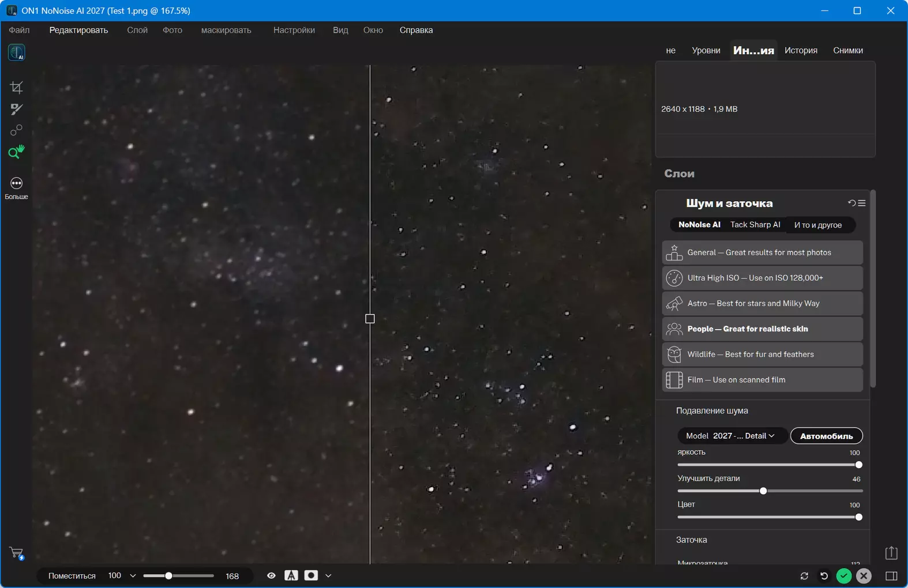Toggle the preview eye icon in bottom bar
This screenshot has height=588, width=908.
[x=271, y=575]
